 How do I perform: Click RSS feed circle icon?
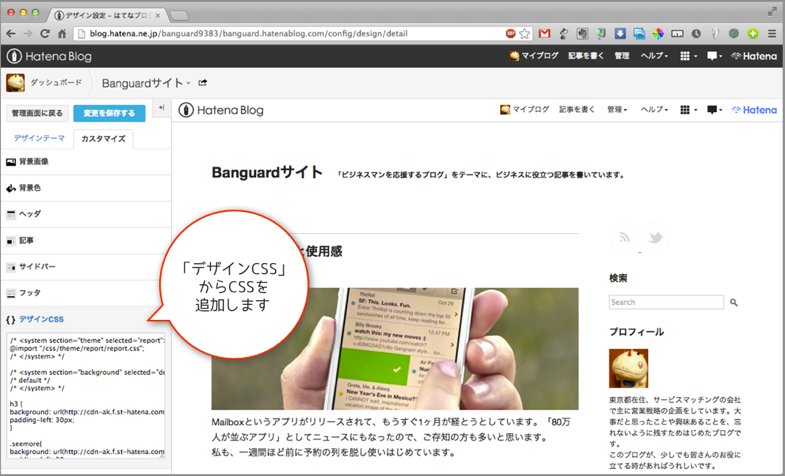tap(624, 237)
